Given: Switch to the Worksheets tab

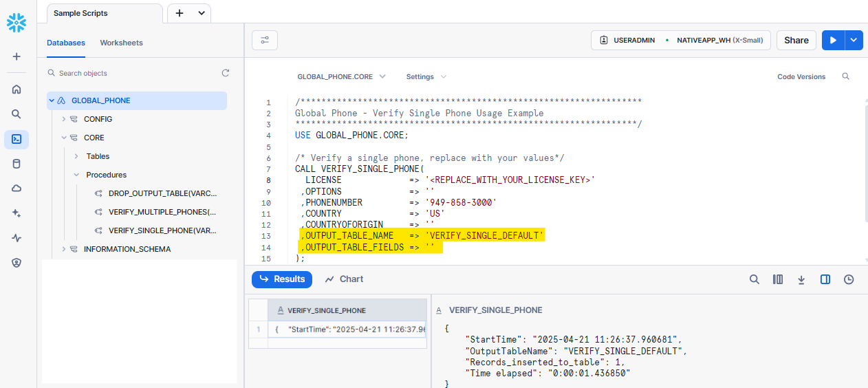Looking at the screenshot, I should pyautogui.click(x=122, y=43).
